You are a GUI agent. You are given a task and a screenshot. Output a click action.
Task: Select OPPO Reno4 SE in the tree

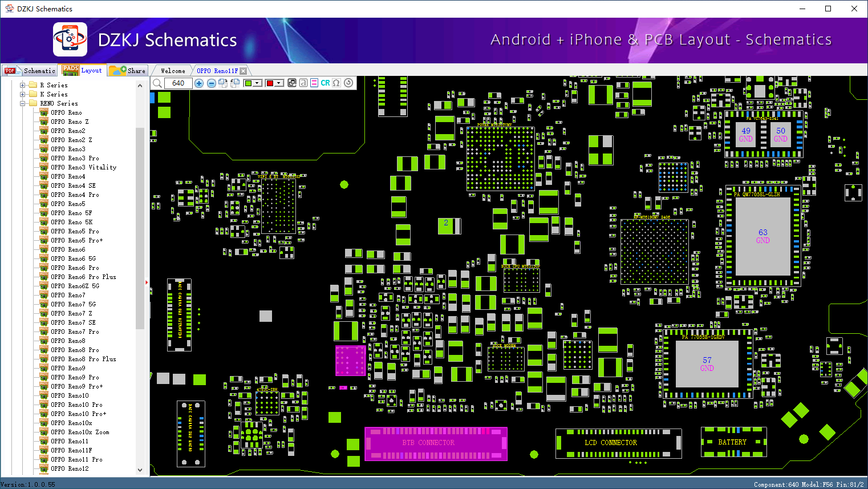coord(73,185)
